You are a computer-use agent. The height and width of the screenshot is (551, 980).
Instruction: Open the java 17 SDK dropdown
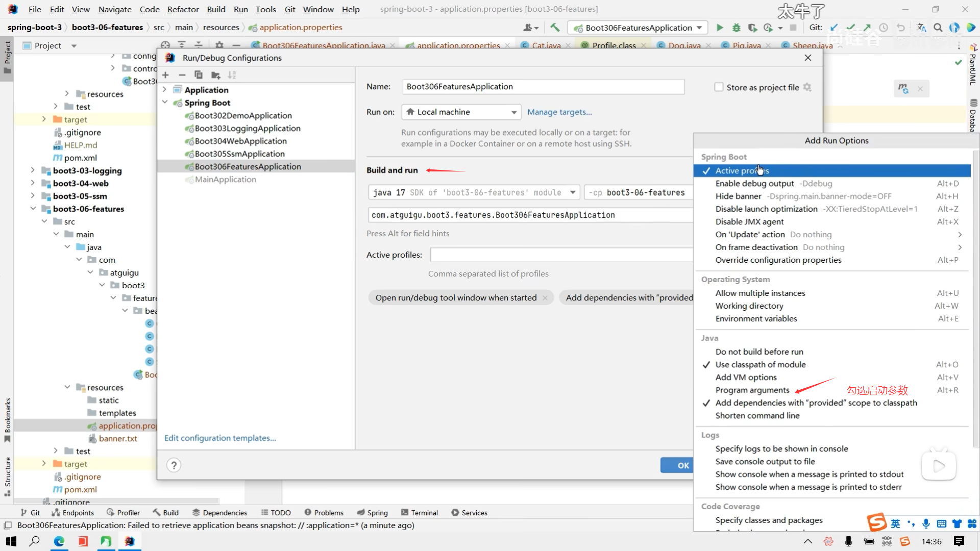[473, 192]
